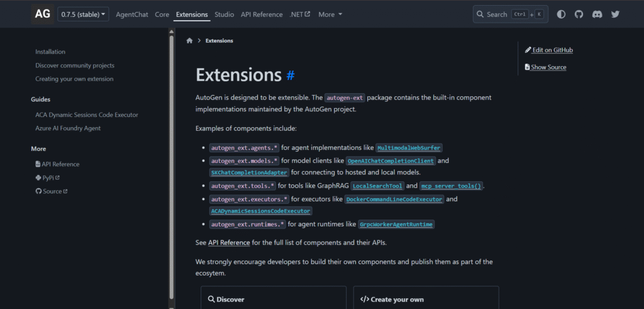The image size is (644, 309).
Task: Click the PyPi python icon in the sidebar
Action: click(38, 178)
